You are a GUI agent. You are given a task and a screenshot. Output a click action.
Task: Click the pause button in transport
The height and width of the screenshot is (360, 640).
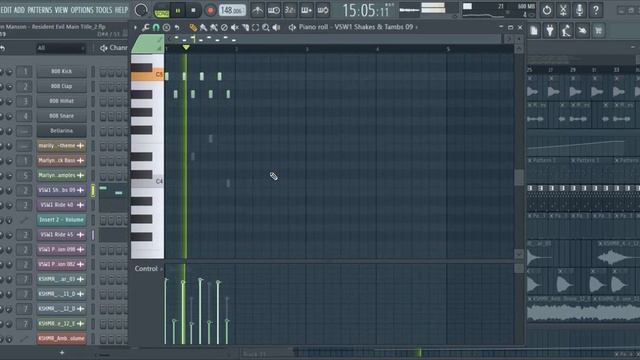pos(178,11)
